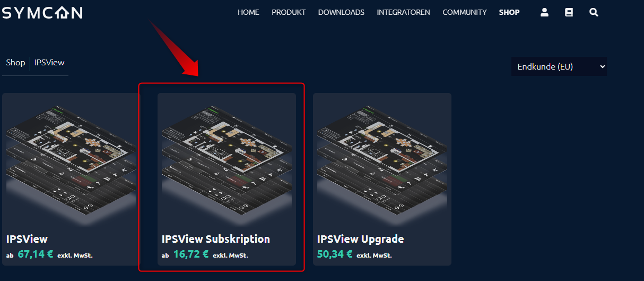Screen dimensions: 644x281
Task: Click the Shop breadcrumb link
Action: click(15, 63)
